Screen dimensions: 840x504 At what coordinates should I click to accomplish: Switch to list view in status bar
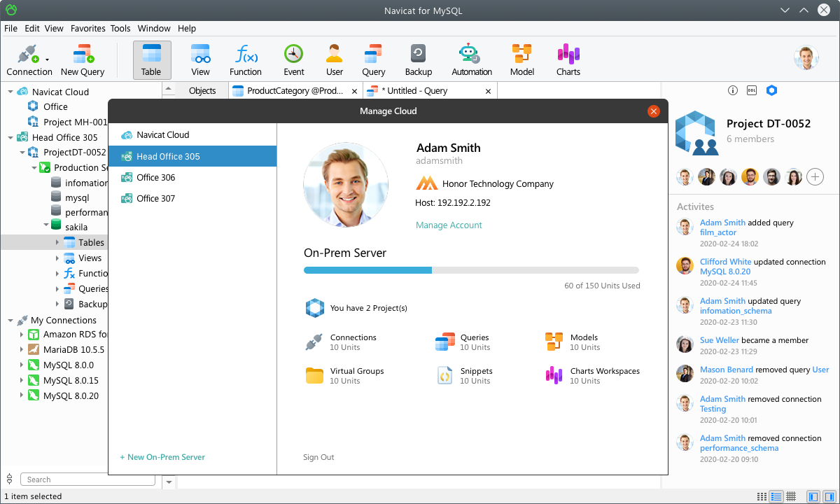(x=762, y=496)
